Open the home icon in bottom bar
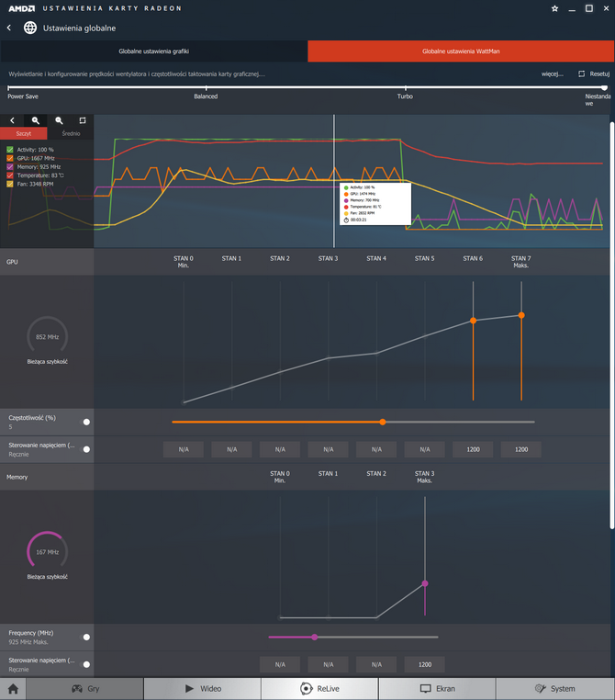 [x=13, y=689]
